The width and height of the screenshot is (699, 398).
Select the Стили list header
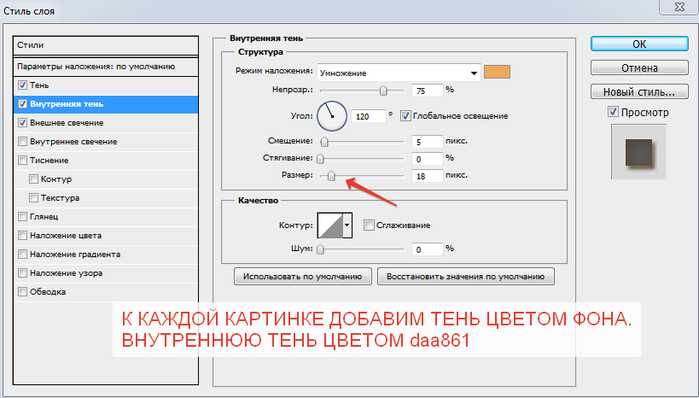click(x=106, y=45)
